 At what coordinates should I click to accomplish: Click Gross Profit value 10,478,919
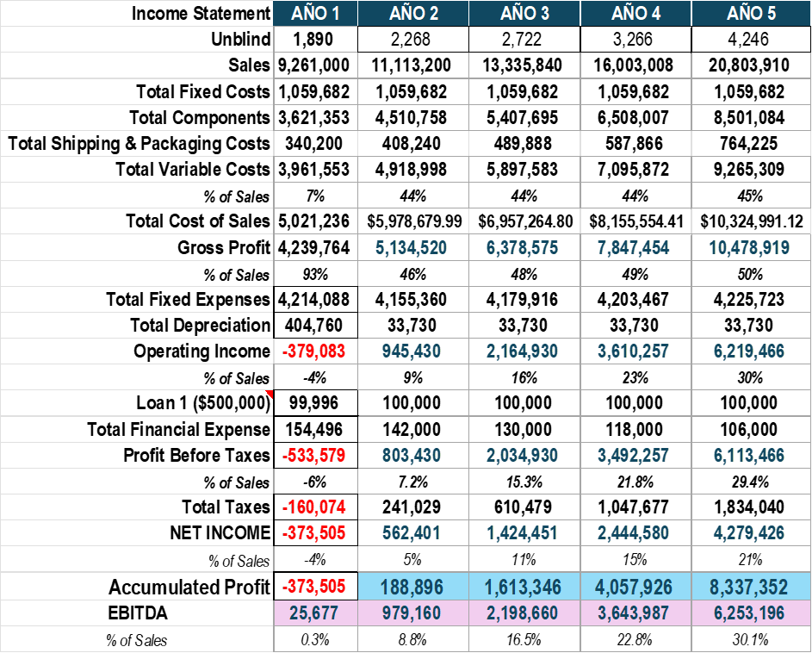[x=749, y=248]
